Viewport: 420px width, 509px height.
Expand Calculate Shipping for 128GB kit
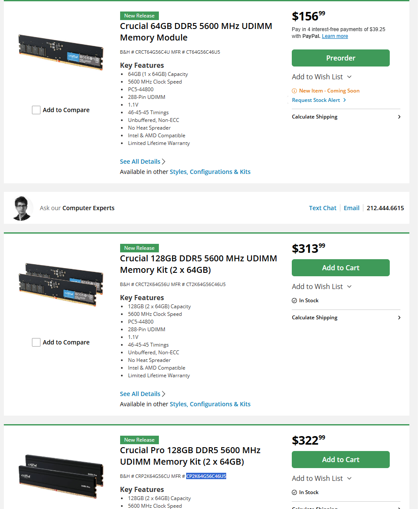pyautogui.click(x=346, y=318)
